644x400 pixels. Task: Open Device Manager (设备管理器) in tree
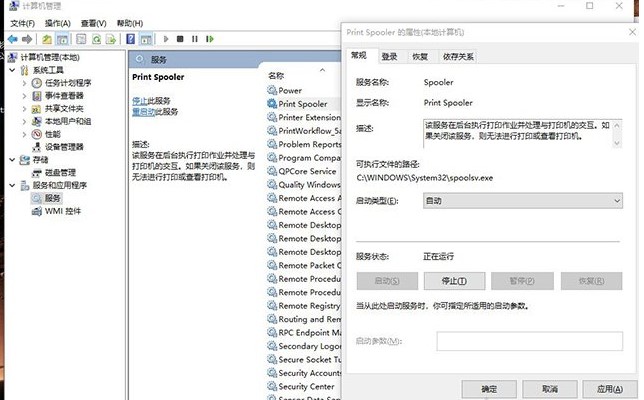64,147
